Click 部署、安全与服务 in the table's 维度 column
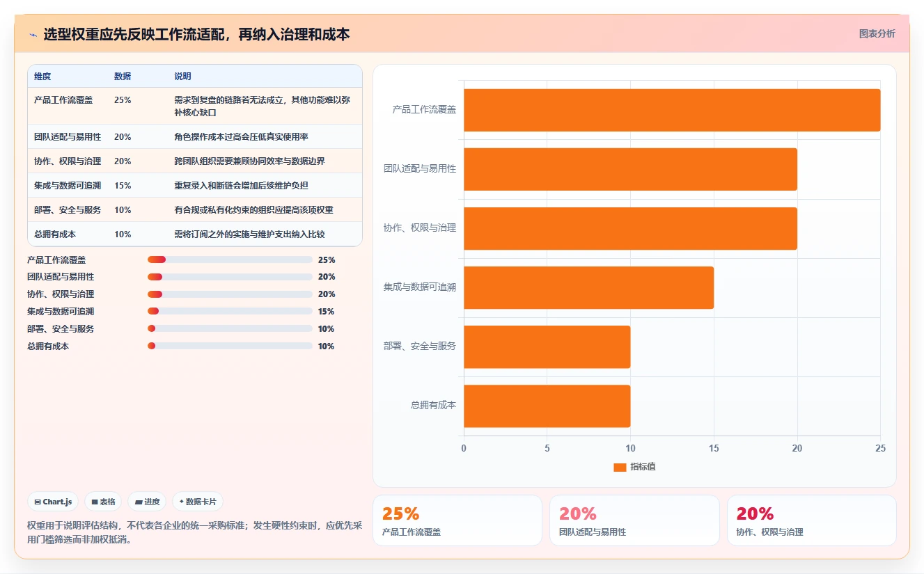 tap(68, 210)
